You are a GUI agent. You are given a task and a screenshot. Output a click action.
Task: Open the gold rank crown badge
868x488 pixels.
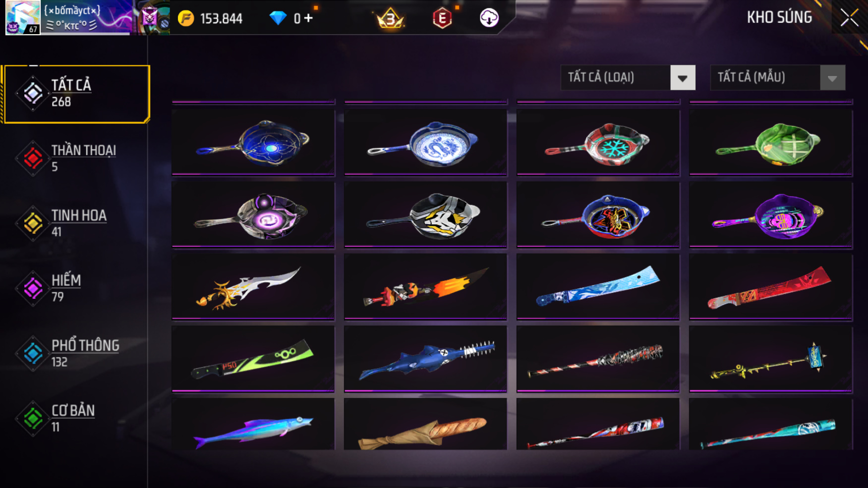[391, 18]
